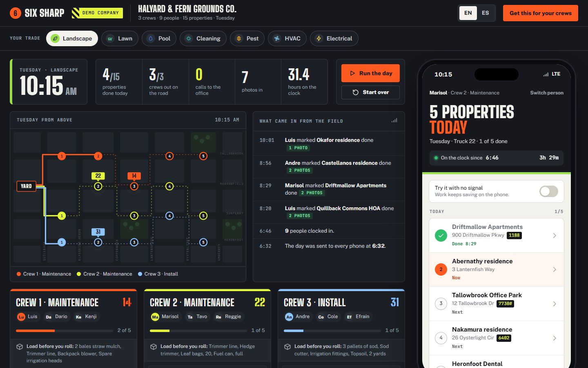Click the Six Sharp orange logo icon

click(x=16, y=13)
